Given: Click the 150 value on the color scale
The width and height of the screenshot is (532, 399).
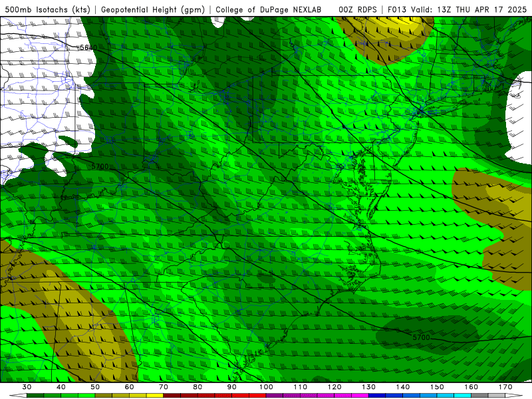Looking at the screenshot, I should 437,387.
